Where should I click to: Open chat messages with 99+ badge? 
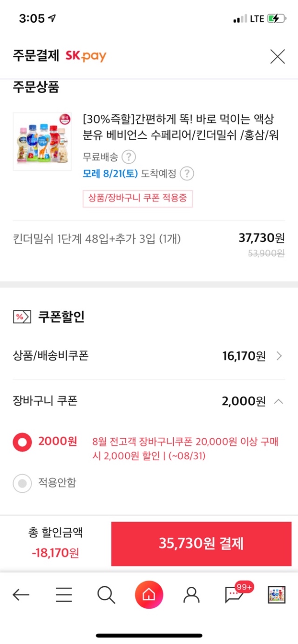(234, 594)
